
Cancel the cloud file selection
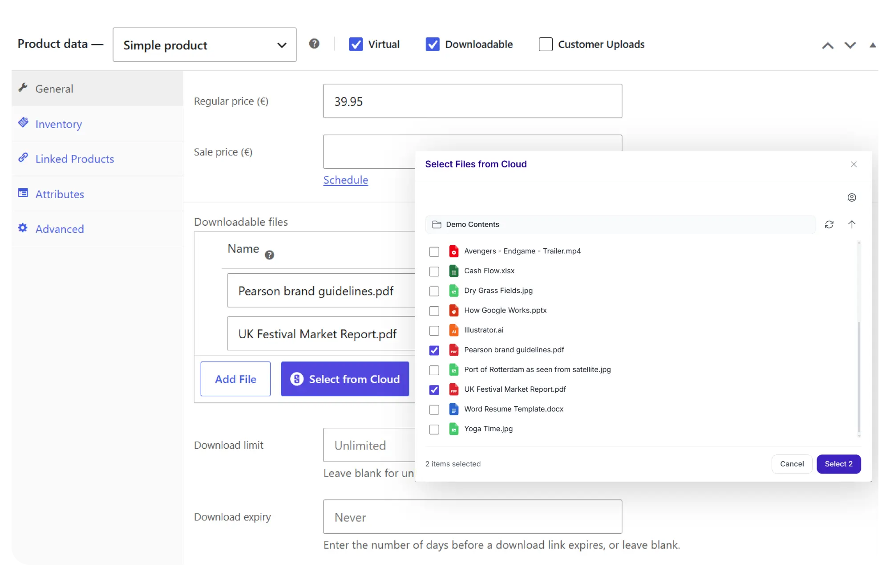point(792,464)
